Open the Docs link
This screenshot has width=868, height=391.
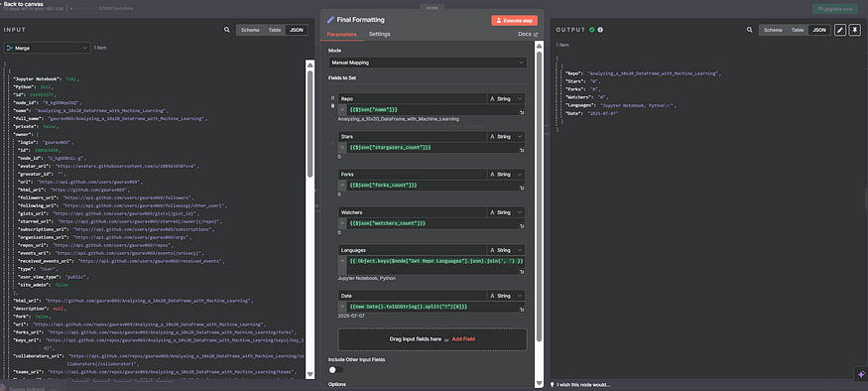point(528,35)
